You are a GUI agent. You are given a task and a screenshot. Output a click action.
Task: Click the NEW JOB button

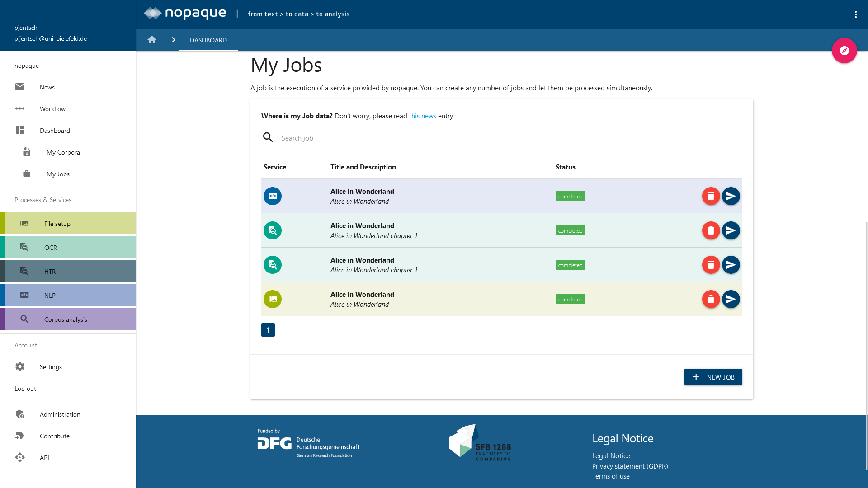[x=713, y=377]
